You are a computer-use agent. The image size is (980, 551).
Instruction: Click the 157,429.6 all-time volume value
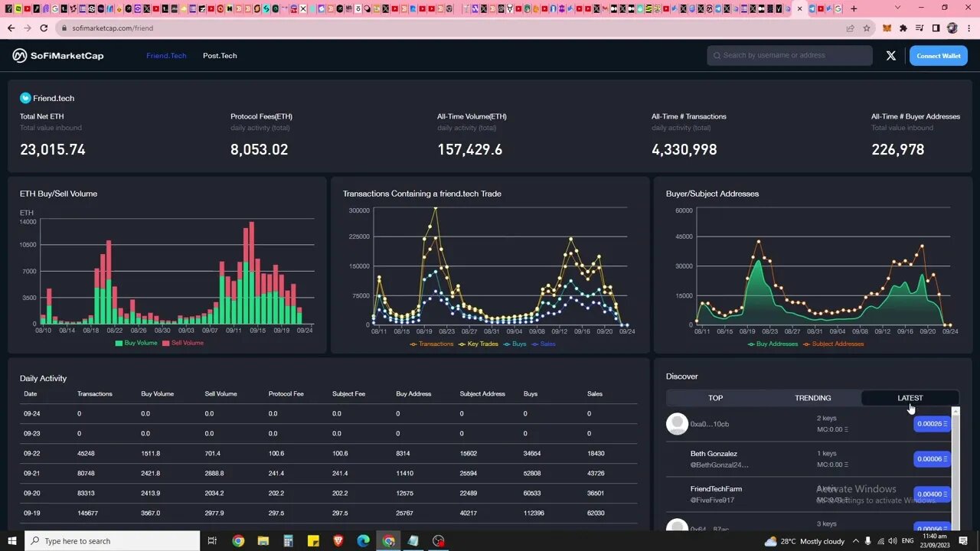tap(470, 150)
